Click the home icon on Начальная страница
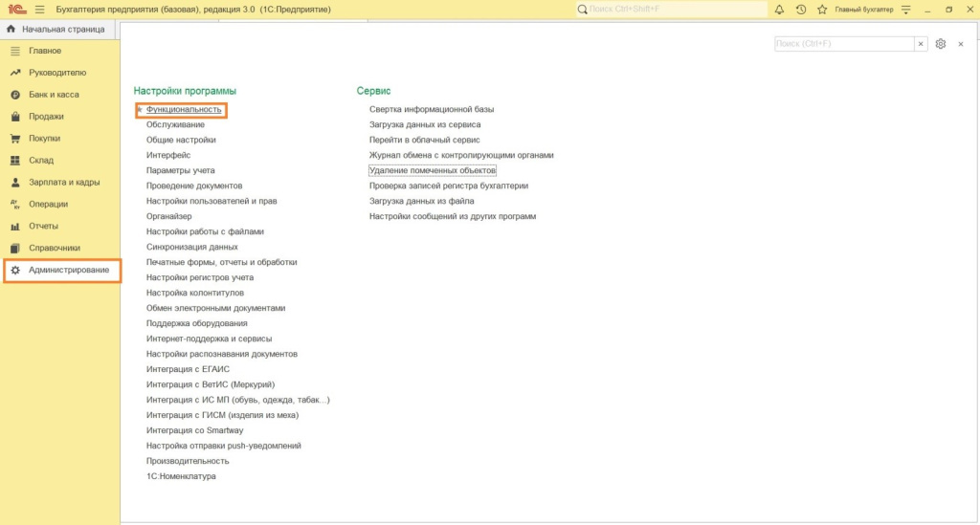980x525 pixels. [11, 29]
